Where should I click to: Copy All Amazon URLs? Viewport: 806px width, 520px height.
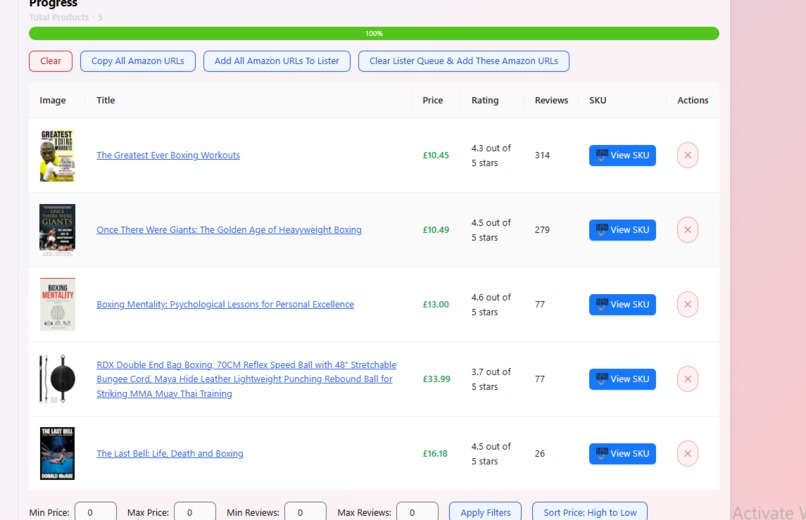pyautogui.click(x=138, y=61)
